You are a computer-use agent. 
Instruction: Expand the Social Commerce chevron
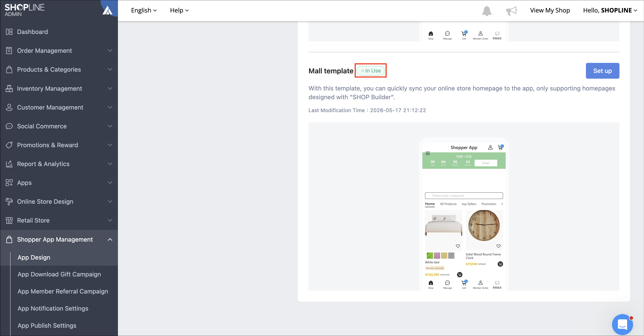click(110, 126)
